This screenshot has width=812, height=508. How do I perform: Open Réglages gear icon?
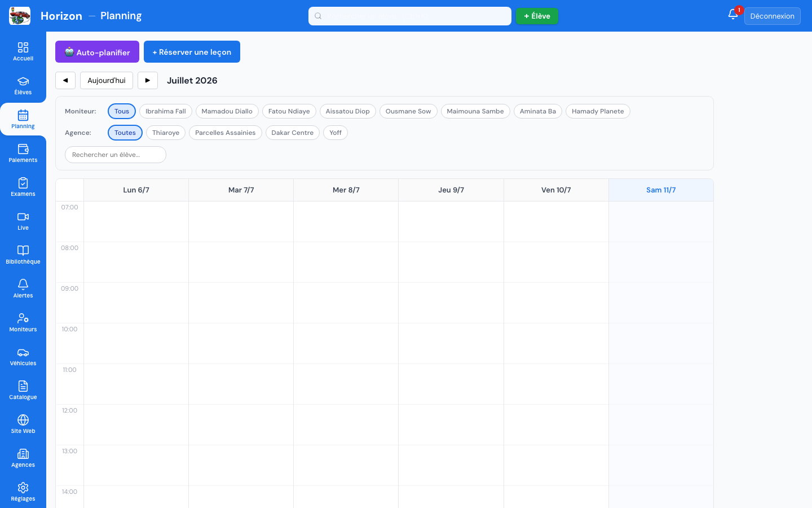pyautogui.click(x=23, y=488)
